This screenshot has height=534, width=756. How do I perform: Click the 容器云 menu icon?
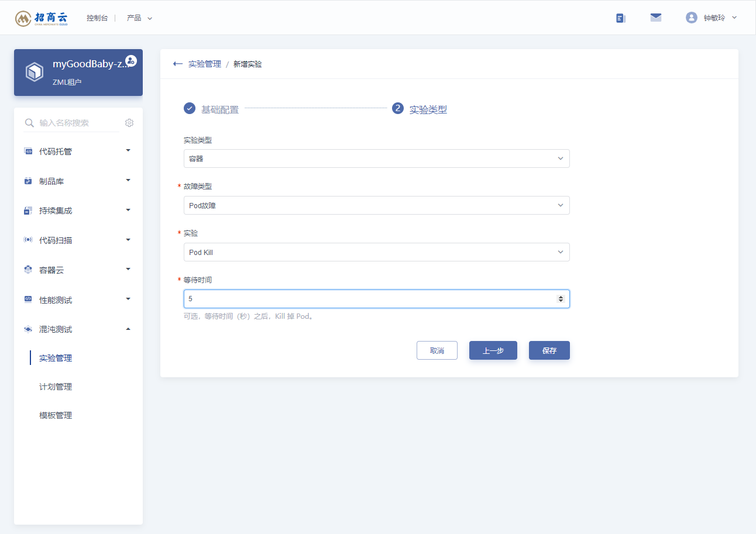[28, 270]
